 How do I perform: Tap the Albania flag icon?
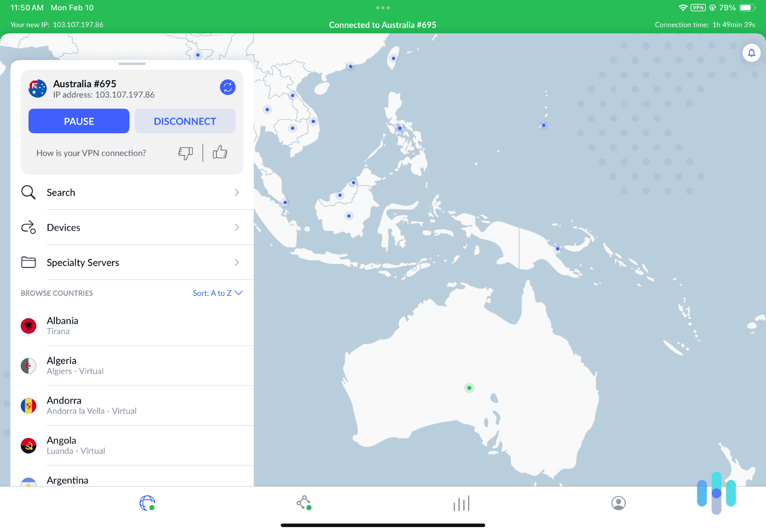click(28, 326)
